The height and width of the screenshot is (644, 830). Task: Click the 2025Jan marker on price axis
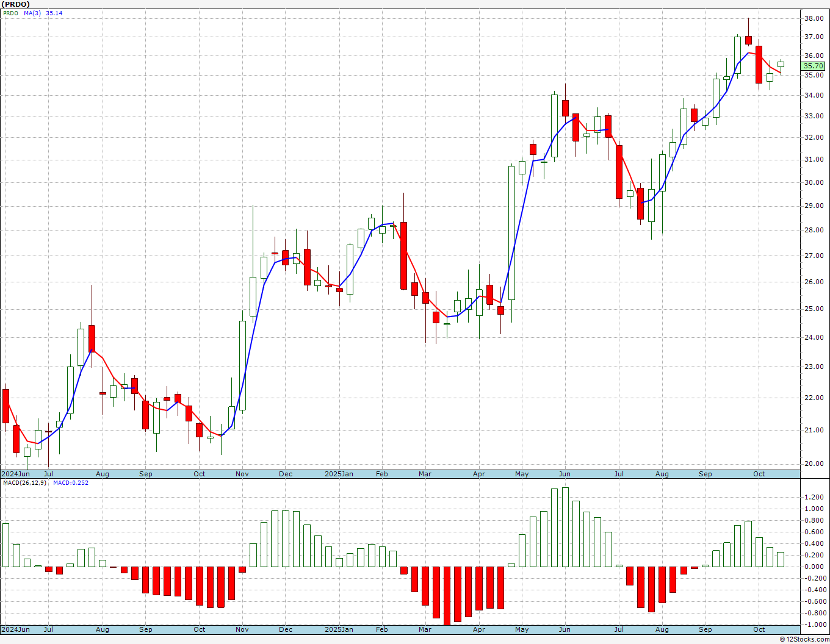(x=339, y=474)
